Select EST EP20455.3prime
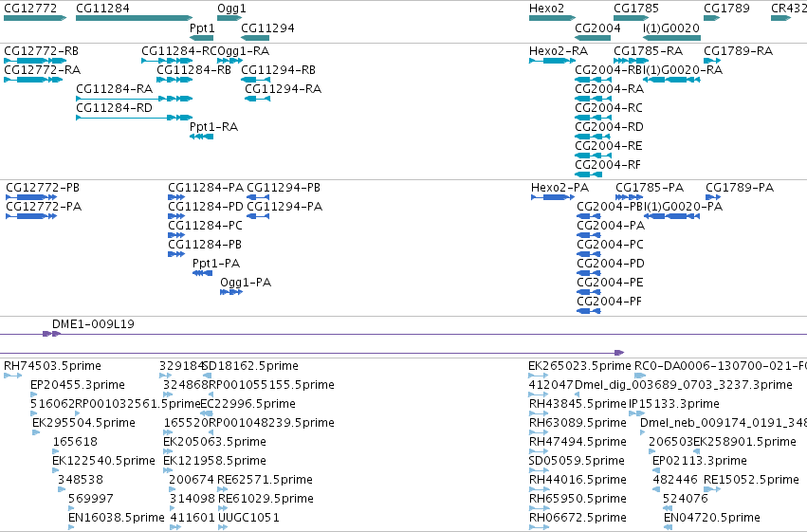The image size is (807, 532). [x=78, y=385]
